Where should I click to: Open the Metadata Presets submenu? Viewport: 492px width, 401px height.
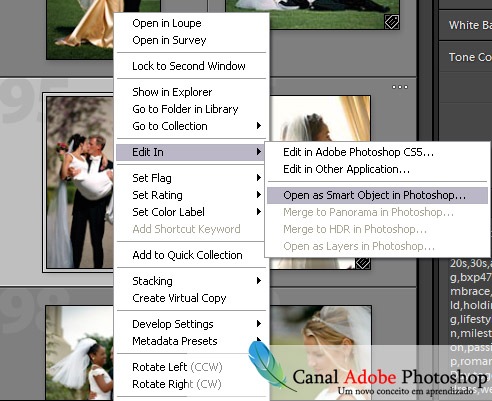click(191, 341)
